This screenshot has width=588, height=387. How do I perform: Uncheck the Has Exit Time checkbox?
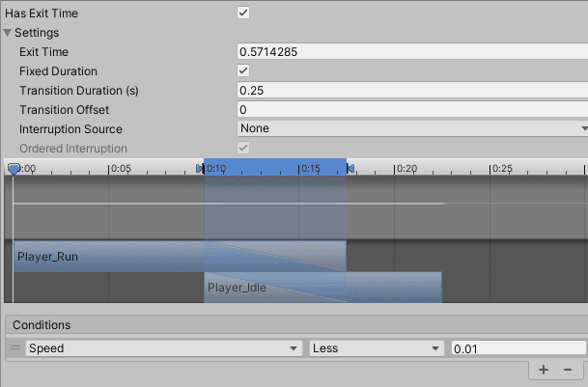click(243, 14)
